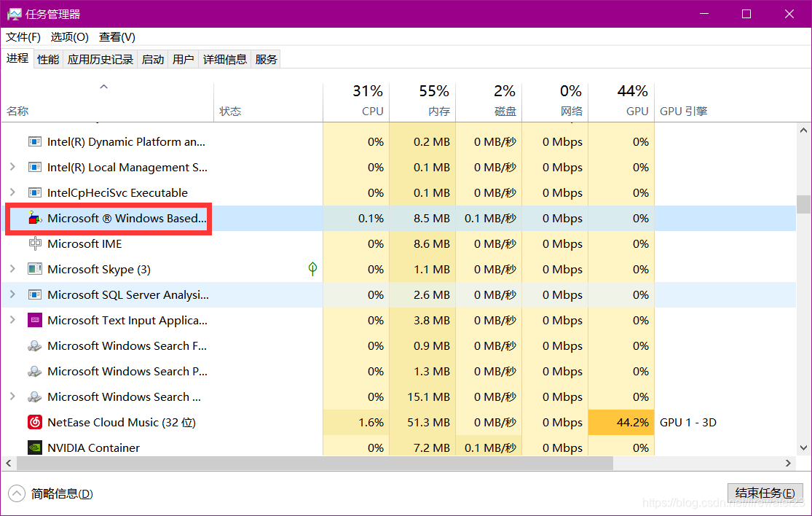Expand the Microsoft Text Input Application group
Image resolution: width=812 pixels, height=516 pixels.
point(12,320)
